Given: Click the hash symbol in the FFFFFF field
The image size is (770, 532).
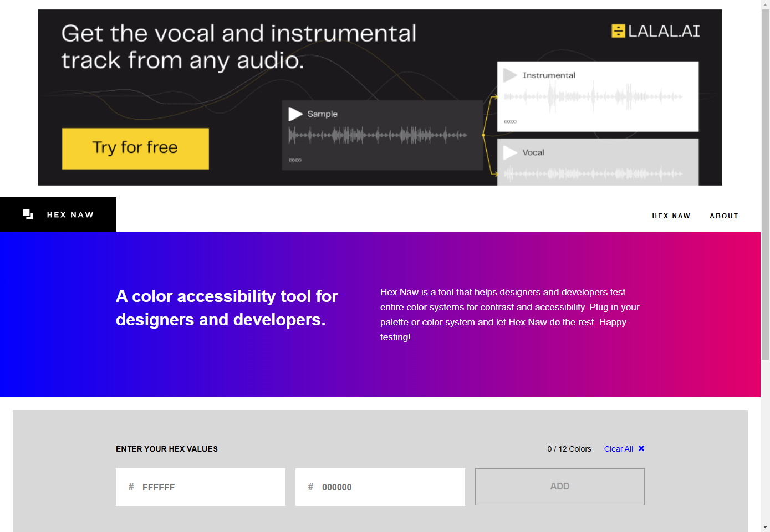Looking at the screenshot, I should (131, 487).
